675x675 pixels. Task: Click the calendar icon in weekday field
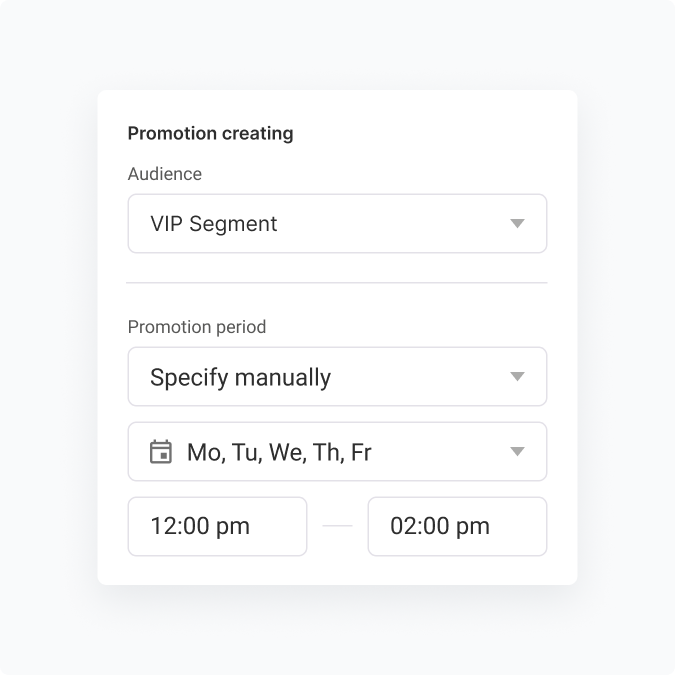point(161,452)
